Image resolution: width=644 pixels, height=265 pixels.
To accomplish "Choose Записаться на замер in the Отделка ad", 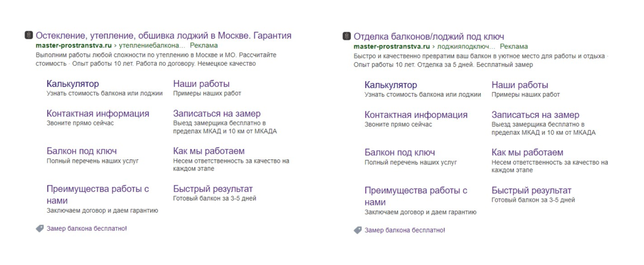I will tap(535, 115).
